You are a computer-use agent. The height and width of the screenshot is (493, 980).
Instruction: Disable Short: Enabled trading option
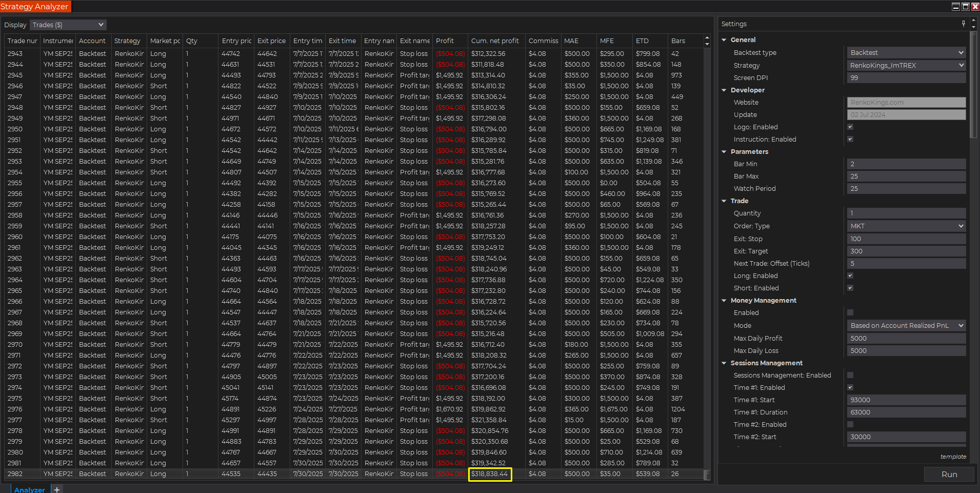coord(850,288)
